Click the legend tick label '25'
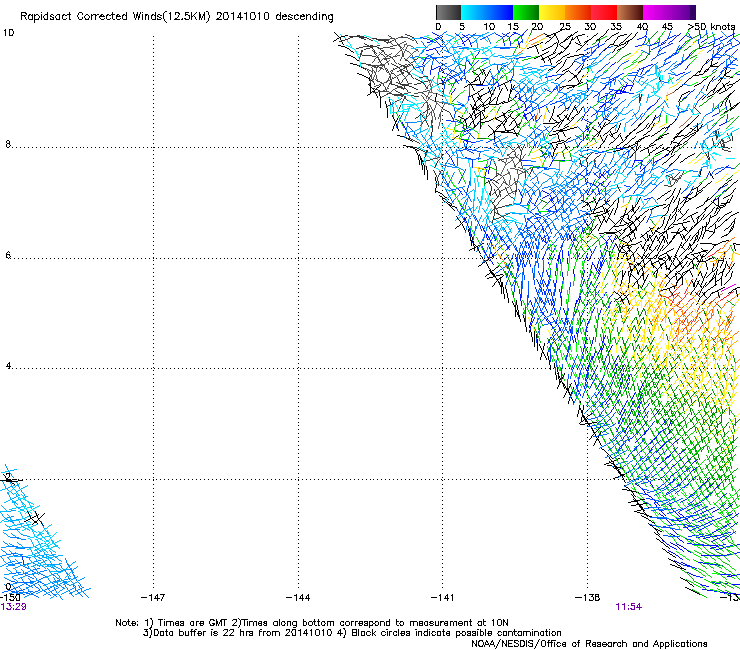The height and width of the screenshot is (650, 740). 564,27
